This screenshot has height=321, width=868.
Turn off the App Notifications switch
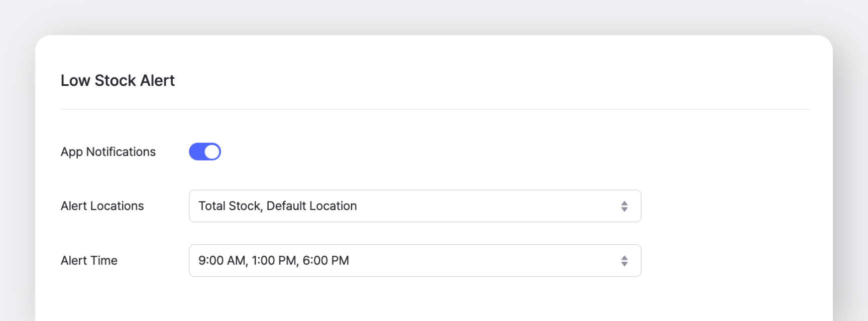tap(204, 151)
